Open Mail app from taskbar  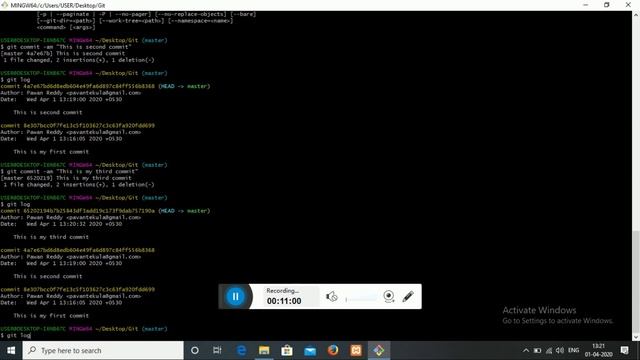click(310, 350)
